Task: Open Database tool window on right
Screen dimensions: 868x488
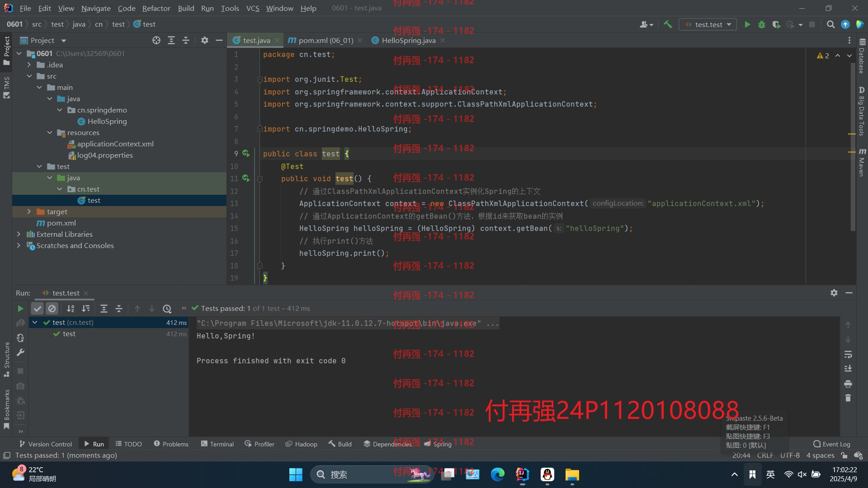Action: click(x=862, y=56)
